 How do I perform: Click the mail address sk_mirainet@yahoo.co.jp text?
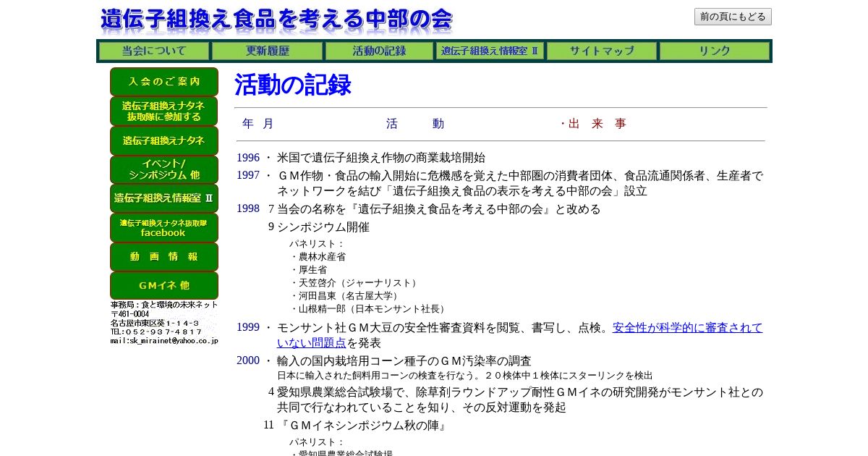coord(164,340)
